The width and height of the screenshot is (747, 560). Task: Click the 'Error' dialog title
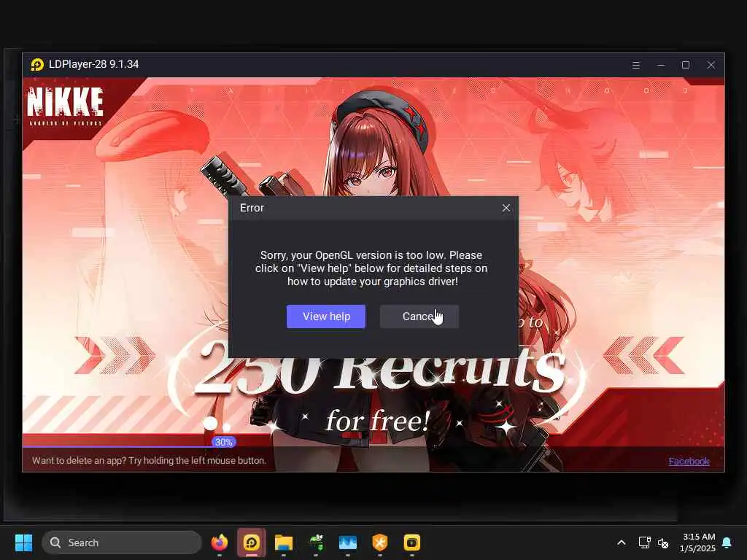pyautogui.click(x=252, y=208)
